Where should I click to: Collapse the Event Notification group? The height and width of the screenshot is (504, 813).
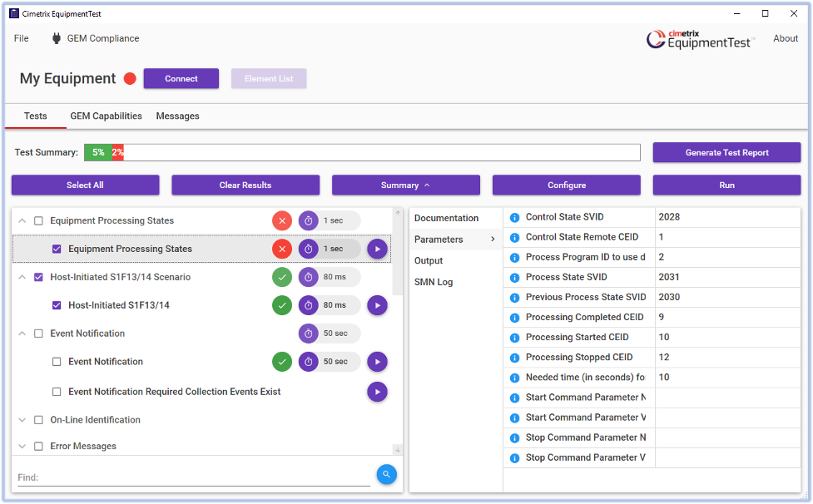click(x=22, y=334)
